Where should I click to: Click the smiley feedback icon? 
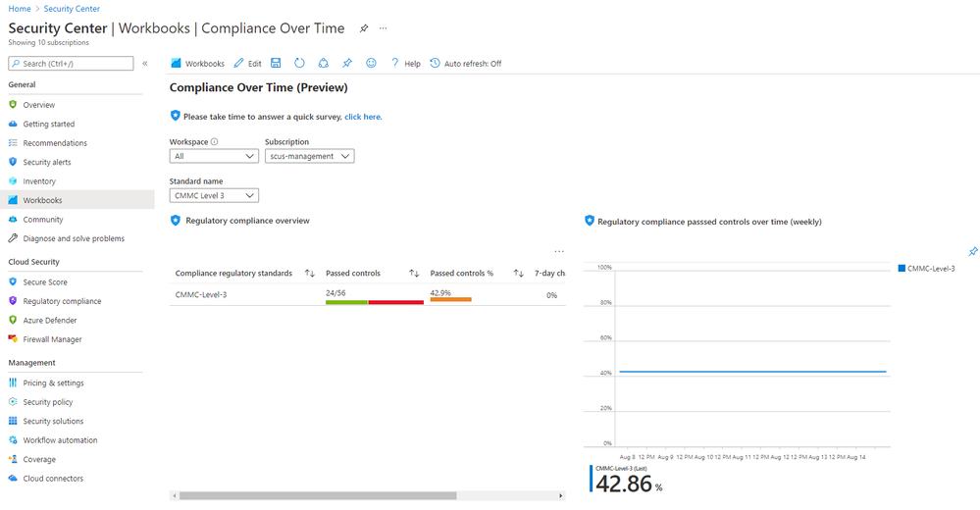371,63
